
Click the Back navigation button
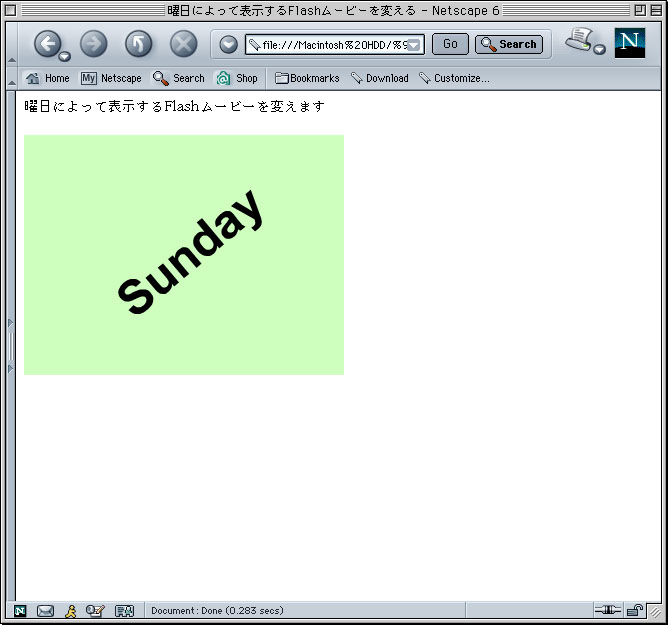coord(47,43)
